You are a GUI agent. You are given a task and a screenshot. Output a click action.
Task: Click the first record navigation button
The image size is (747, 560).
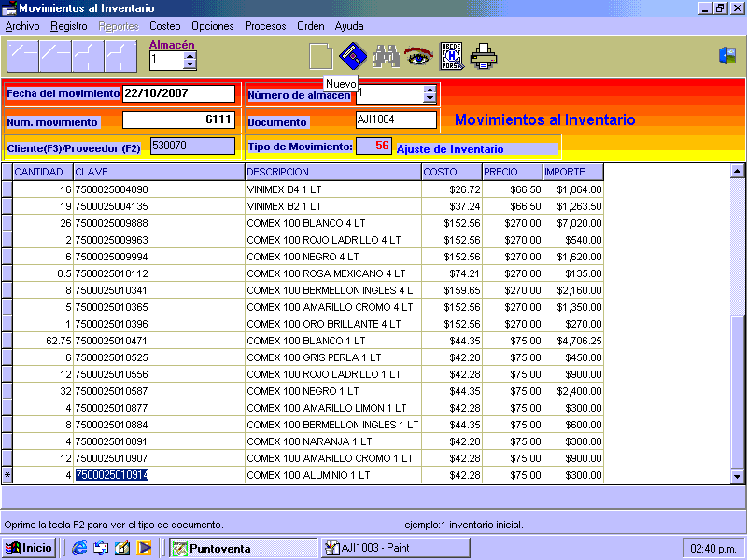[22, 57]
